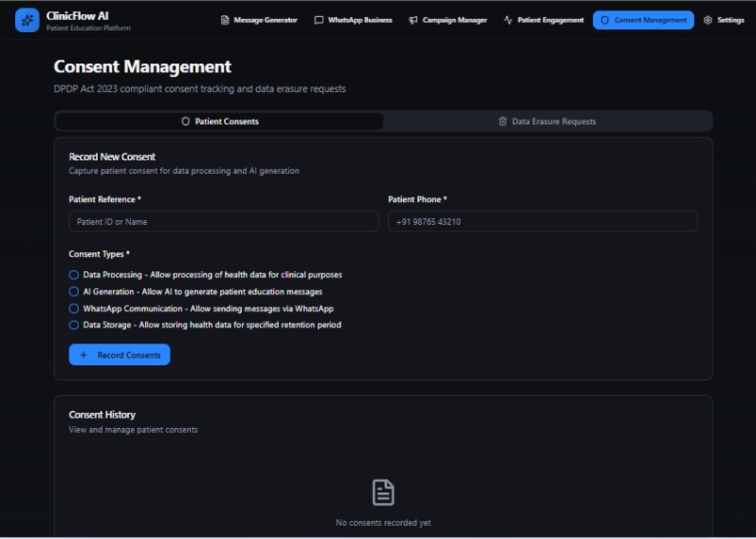Click the 'Capture patient consent for data processing' description

pos(185,171)
